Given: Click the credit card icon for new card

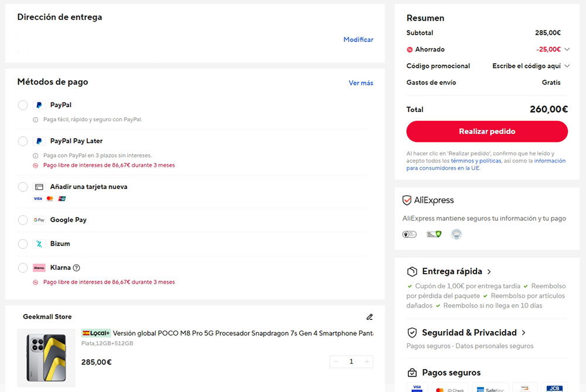Looking at the screenshot, I should pos(39,187).
